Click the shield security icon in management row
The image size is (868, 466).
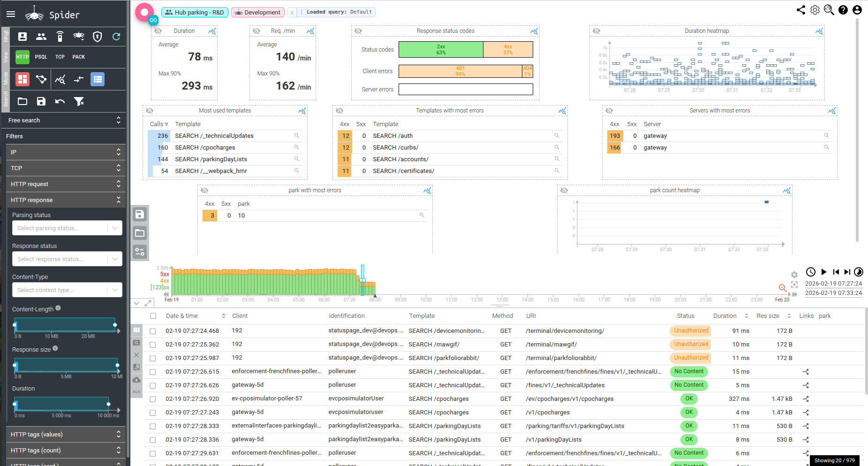tap(98, 37)
